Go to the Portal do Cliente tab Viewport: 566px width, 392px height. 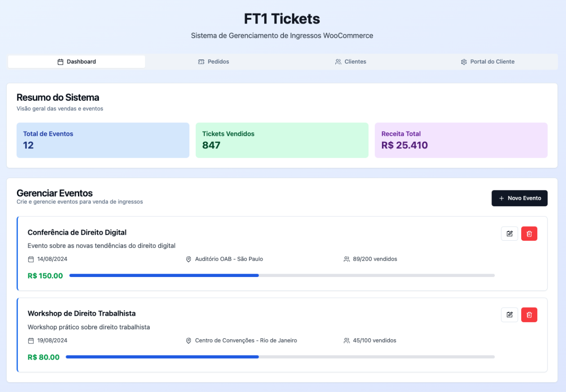(488, 62)
